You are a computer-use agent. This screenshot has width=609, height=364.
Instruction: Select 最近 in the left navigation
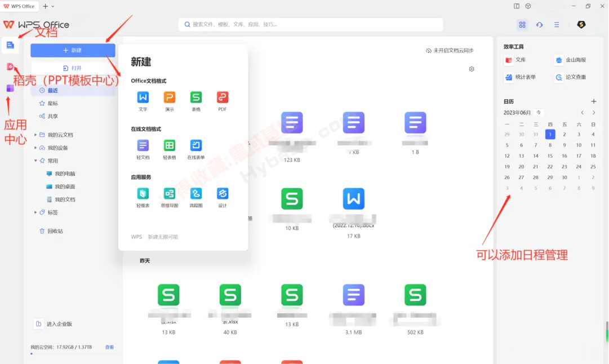73,91
